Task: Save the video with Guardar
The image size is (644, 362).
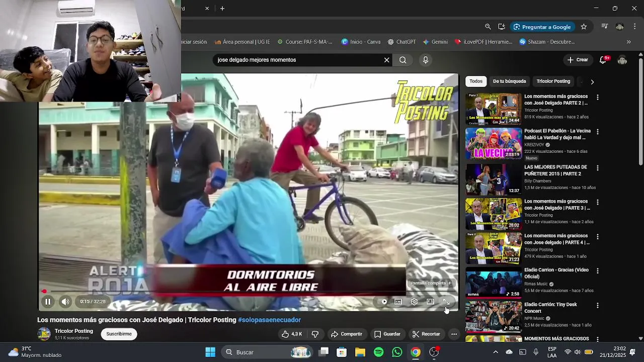Action: coord(387,334)
